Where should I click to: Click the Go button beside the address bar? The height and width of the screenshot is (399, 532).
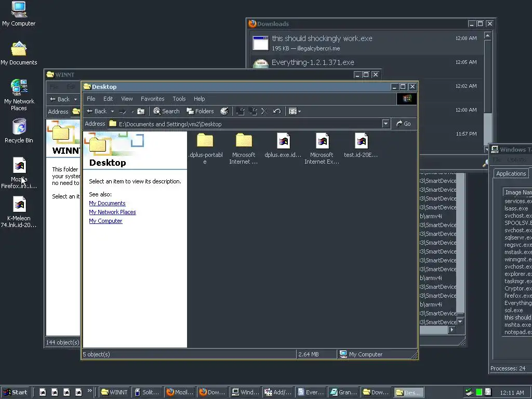pyautogui.click(x=403, y=124)
